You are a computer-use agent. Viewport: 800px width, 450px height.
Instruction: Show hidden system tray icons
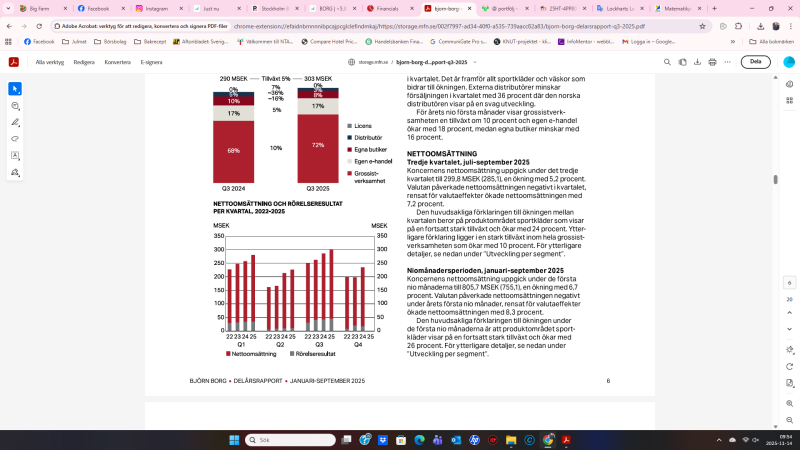click(x=719, y=440)
